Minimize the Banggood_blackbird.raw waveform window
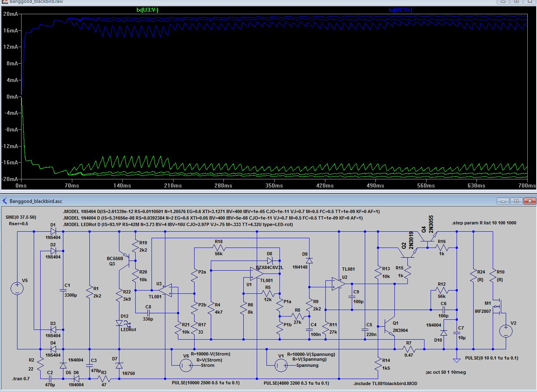Image resolution: width=537 pixels, height=392 pixels. (503, 2)
